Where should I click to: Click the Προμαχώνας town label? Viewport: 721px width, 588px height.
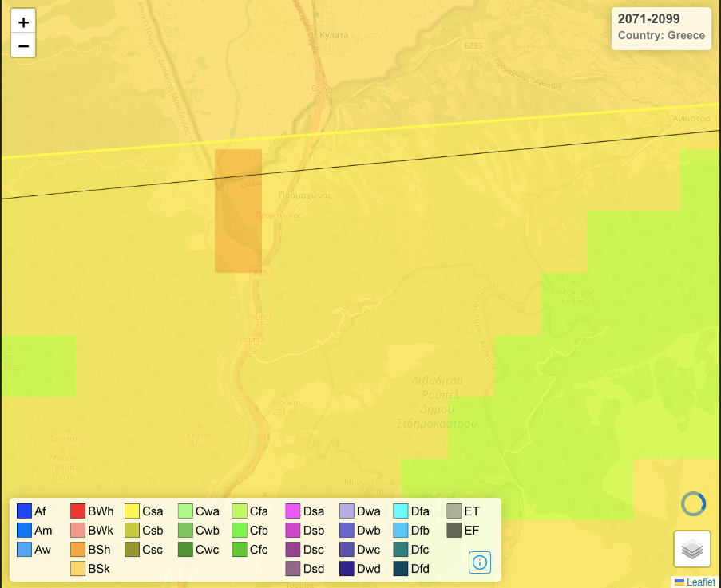tap(305, 195)
